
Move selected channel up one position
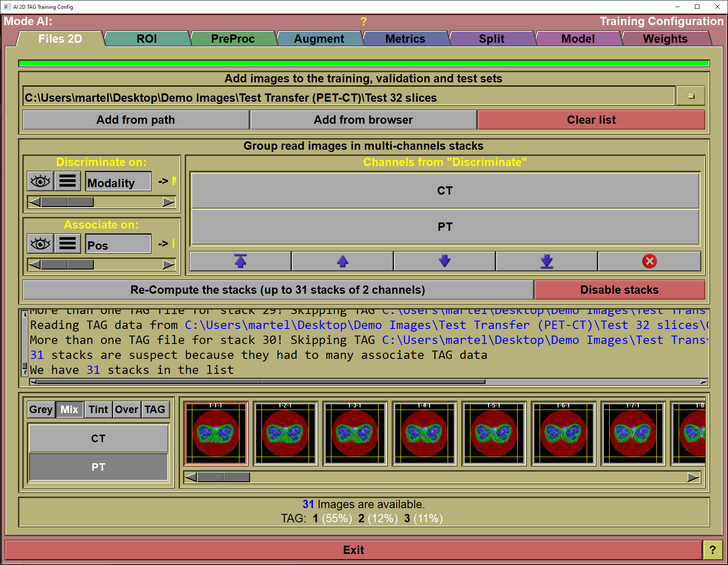tap(342, 261)
